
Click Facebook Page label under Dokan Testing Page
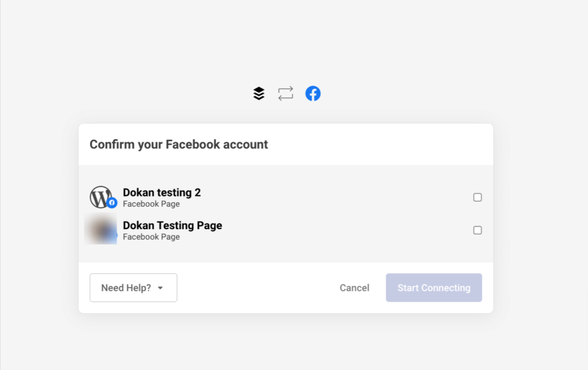151,237
